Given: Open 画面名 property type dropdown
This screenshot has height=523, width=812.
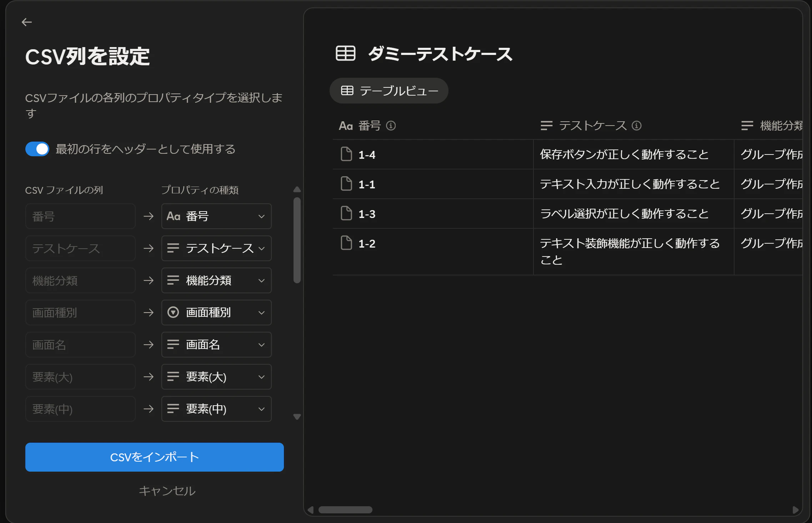Looking at the screenshot, I should 216,345.
